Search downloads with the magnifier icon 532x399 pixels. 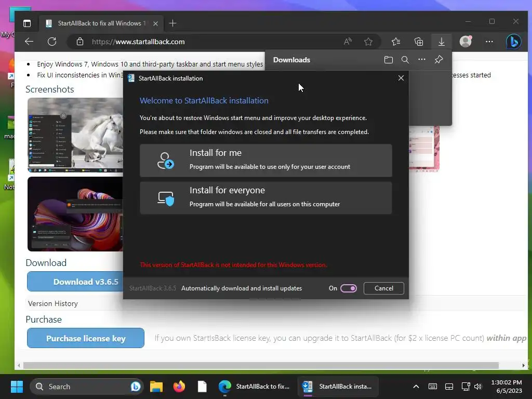pyautogui.click(x=405, y=60)
